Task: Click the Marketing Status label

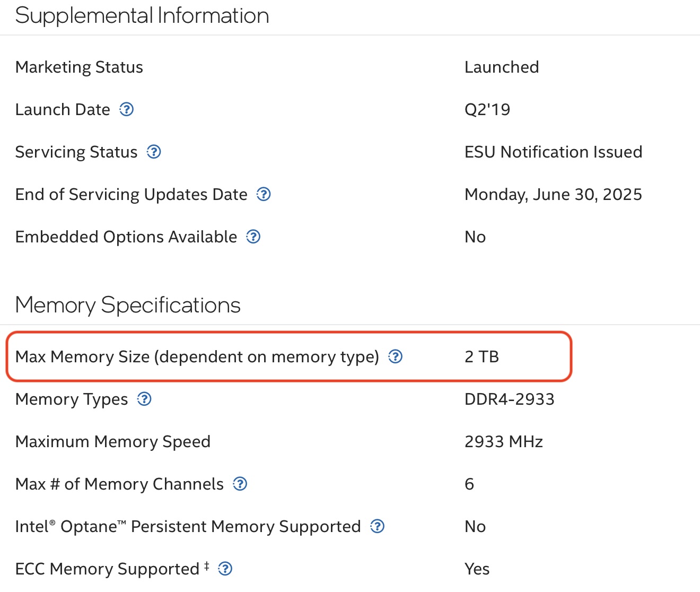Action: (79, 67)
